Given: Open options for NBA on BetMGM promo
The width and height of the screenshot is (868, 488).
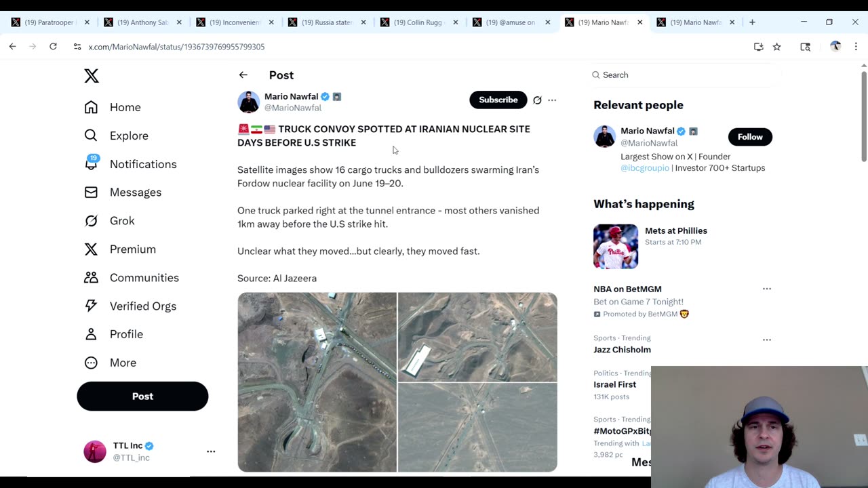Looking at the screenshot, I should (x=767, y=289).
